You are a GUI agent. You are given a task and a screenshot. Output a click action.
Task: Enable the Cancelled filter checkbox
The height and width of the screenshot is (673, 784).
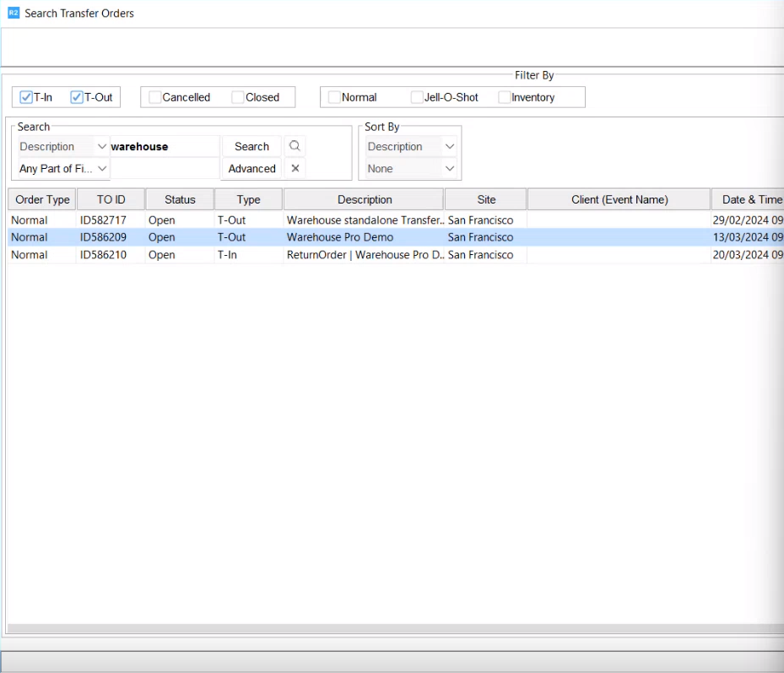coord(154,97)
